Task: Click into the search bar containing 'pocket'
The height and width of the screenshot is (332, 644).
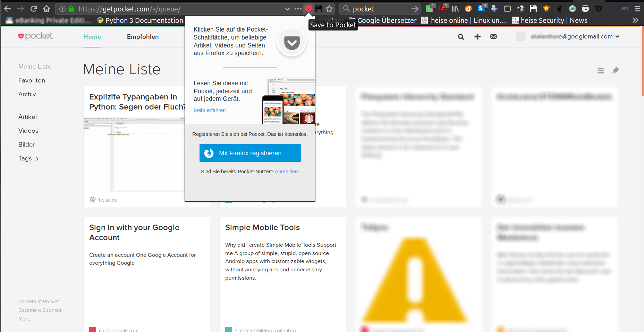Action: point(380,9)
